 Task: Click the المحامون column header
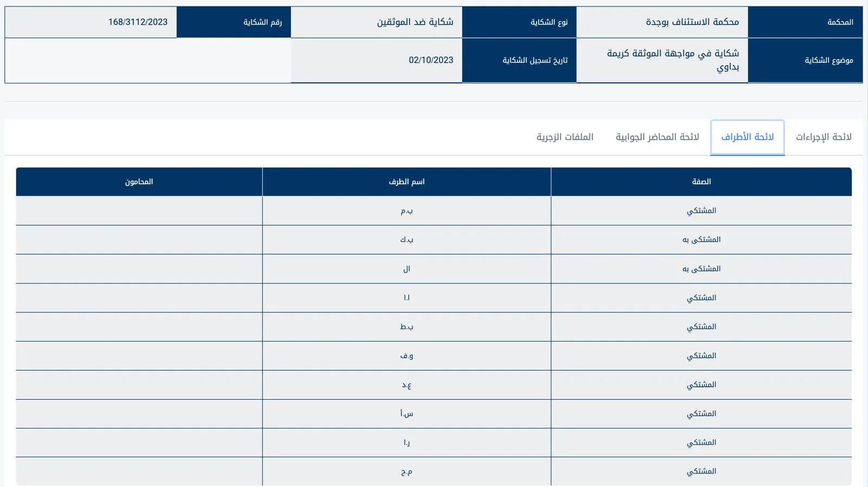139,182
